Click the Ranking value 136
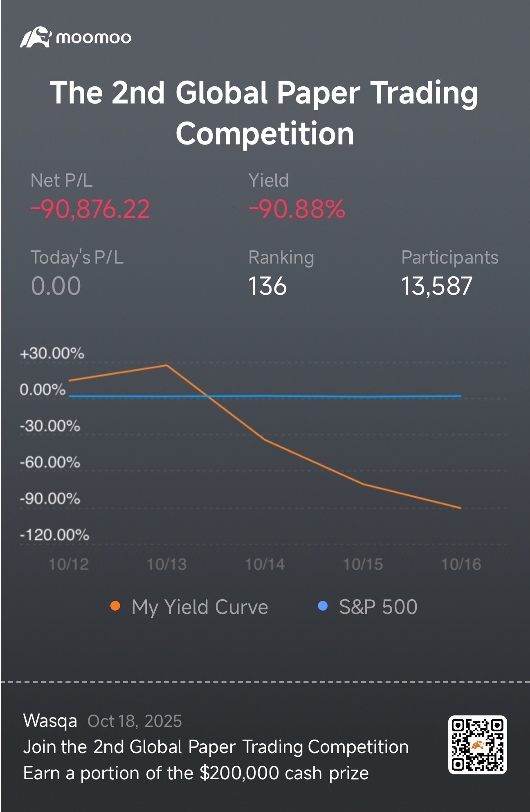530x812 pixels. coord(268,286)
